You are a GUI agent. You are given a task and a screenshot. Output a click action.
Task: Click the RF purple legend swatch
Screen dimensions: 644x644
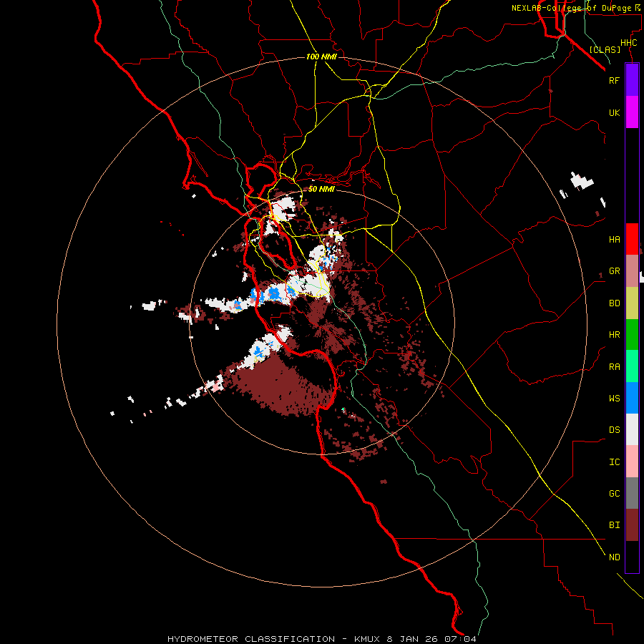(632, 80)
